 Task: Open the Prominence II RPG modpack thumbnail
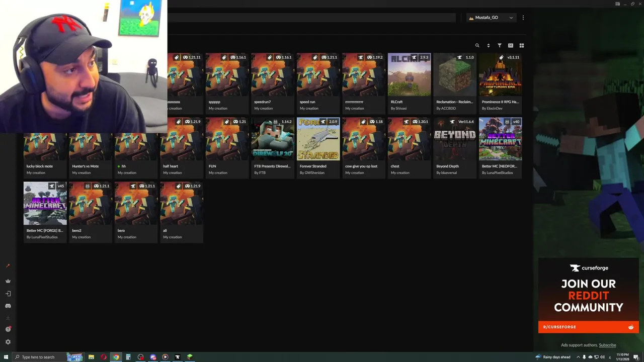500,75
